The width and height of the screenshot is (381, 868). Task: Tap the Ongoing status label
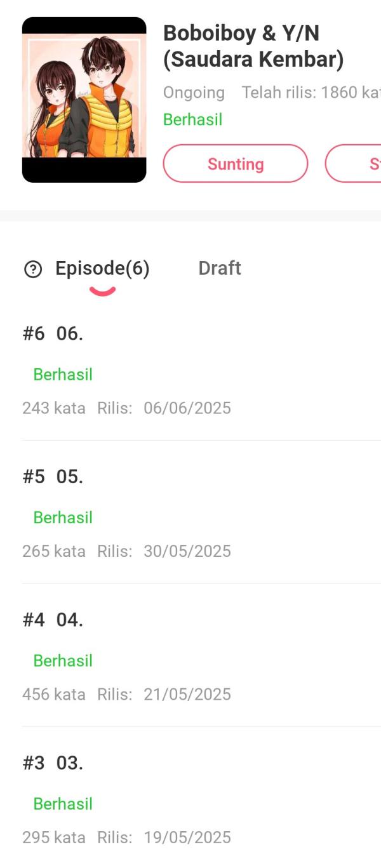194,93
